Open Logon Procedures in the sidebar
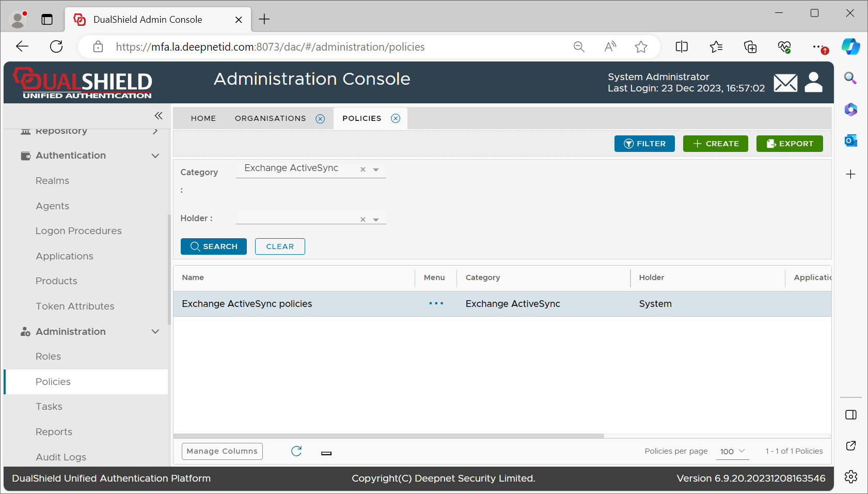The height and width of the screenshot is (494, 868). [78, 231]
